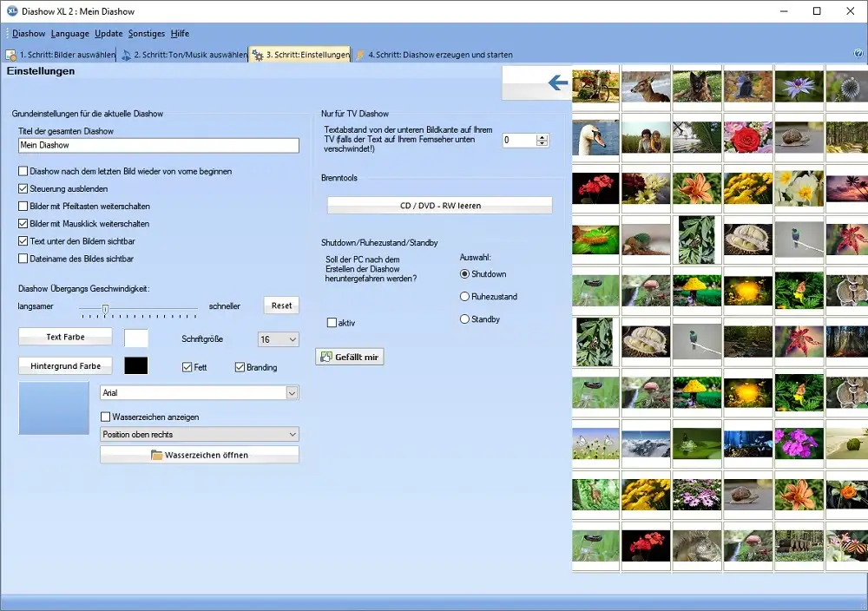The image size is (868, 611).
Task: Select the Ruhezustand radio button
Action: [464, 297]
